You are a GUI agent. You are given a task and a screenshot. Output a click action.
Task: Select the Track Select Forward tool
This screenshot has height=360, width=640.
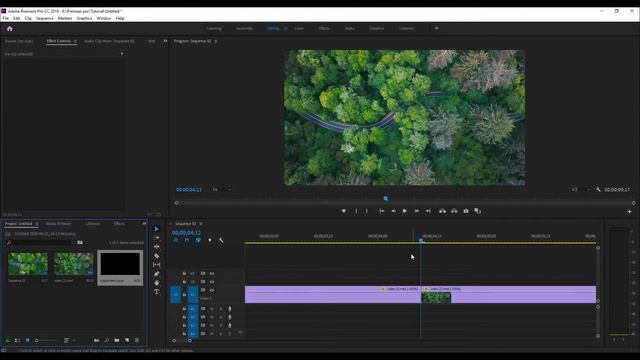[157, 238]
